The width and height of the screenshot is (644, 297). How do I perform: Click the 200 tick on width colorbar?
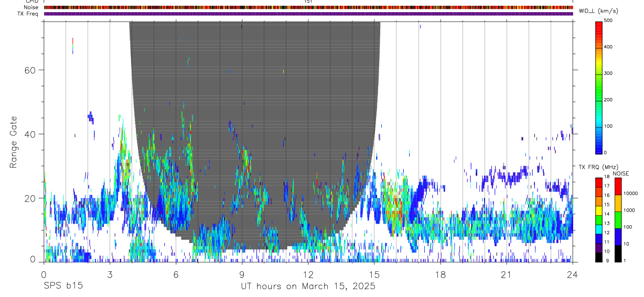(x=608, y=100)
